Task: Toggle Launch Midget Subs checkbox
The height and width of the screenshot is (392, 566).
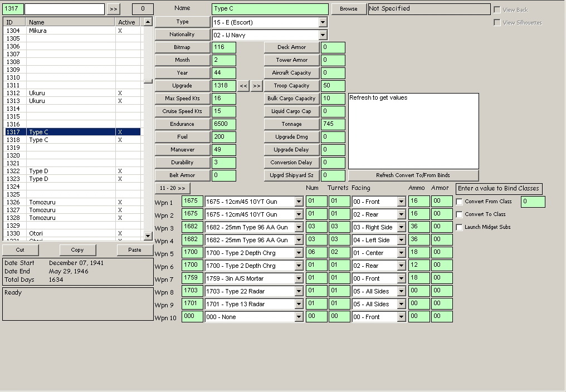Action: [x=460, y=227]
